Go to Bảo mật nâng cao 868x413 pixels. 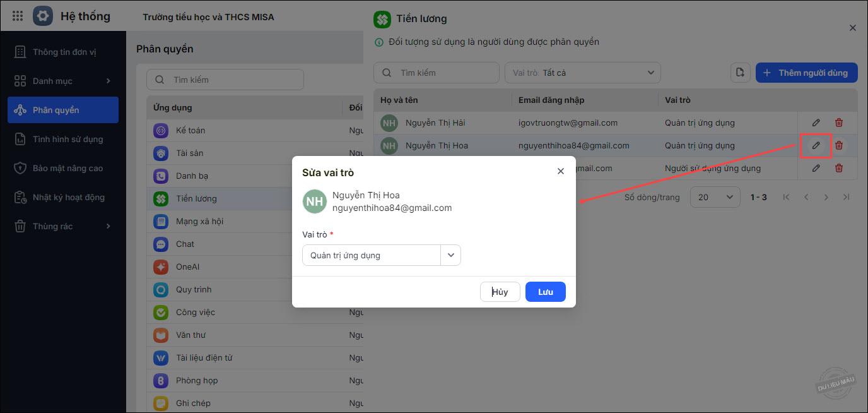[x=63, y=168]
